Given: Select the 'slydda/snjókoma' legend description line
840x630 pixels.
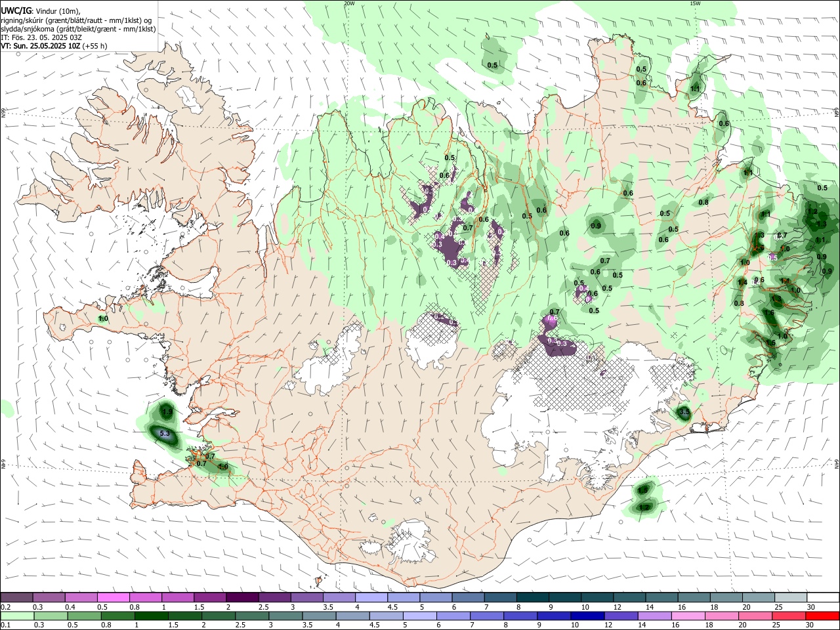Looking at the screenshot, I should [x=78, y=29].
